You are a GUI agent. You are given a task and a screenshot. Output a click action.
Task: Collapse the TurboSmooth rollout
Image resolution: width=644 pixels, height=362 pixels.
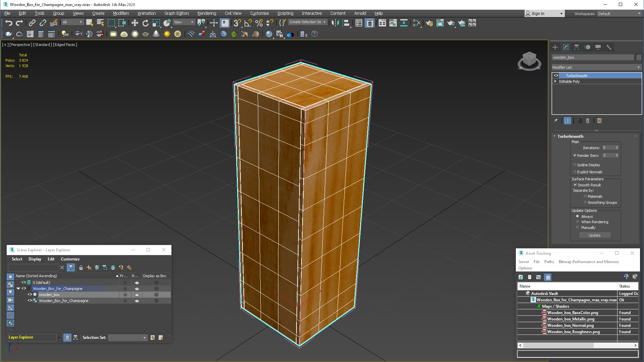(554, 136)
